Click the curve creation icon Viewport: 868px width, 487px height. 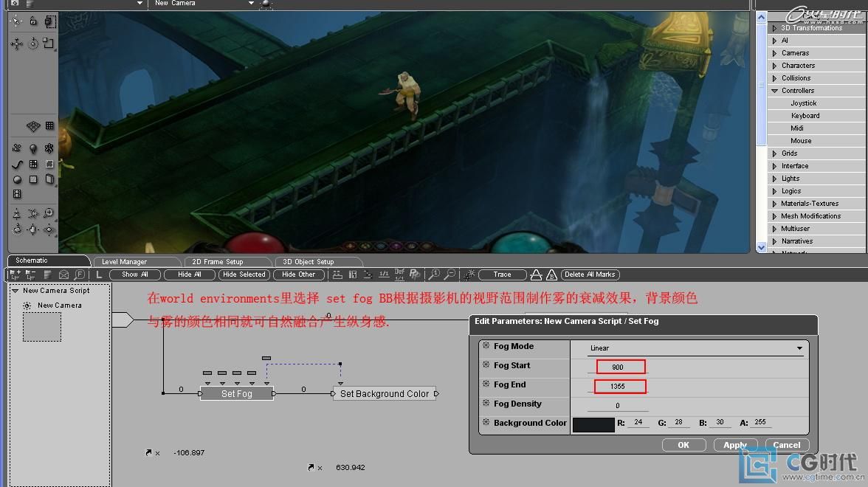(x=17, y=165)
